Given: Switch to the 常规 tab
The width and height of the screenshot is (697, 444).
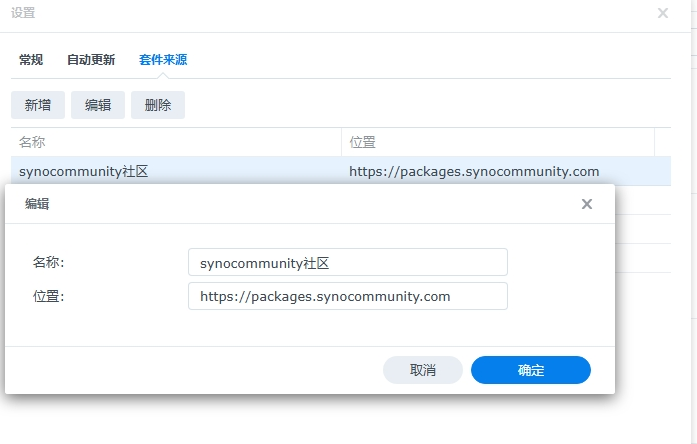Looking at the screenshot, I should [x=31, y=60].
